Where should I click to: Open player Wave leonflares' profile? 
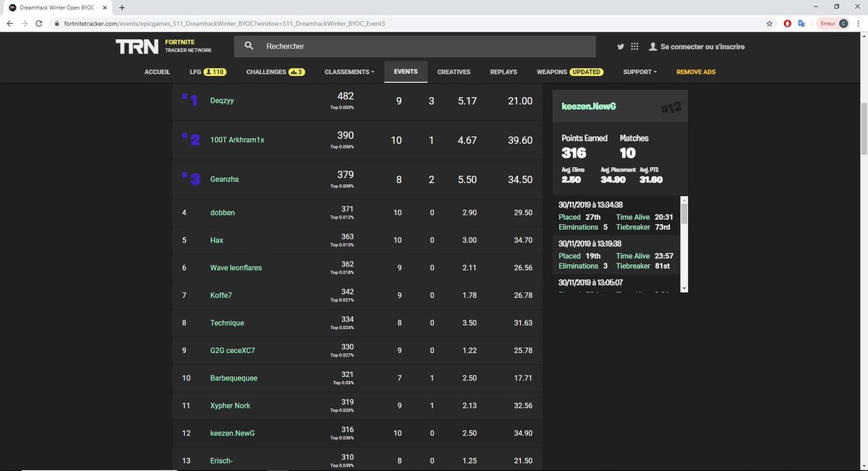[x=236, y=268]
